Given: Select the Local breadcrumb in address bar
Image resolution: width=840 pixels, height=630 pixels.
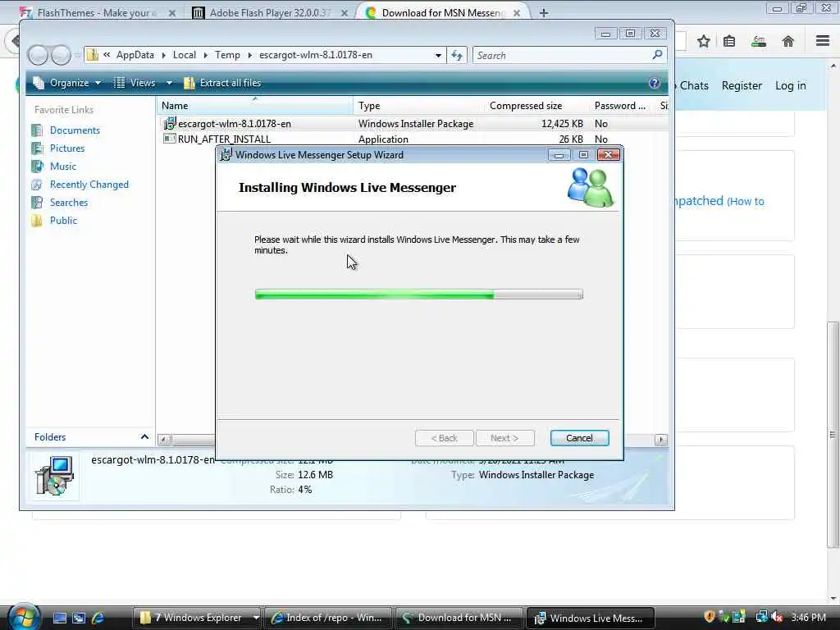Looking at the screenshot, I should point(185,55).
